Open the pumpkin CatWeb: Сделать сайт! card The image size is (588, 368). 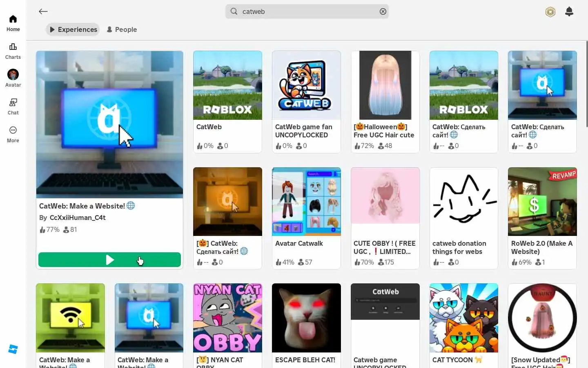[x=227, y=218]
